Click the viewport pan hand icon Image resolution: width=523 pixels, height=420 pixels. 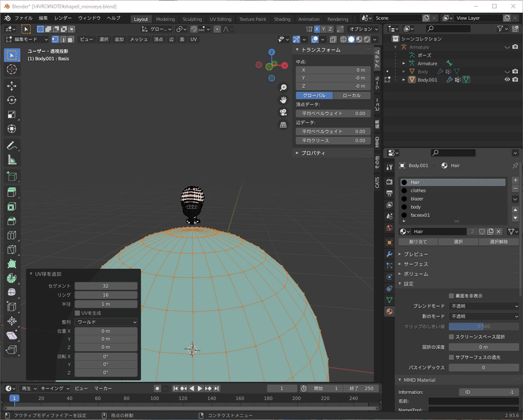click(283, 100)
